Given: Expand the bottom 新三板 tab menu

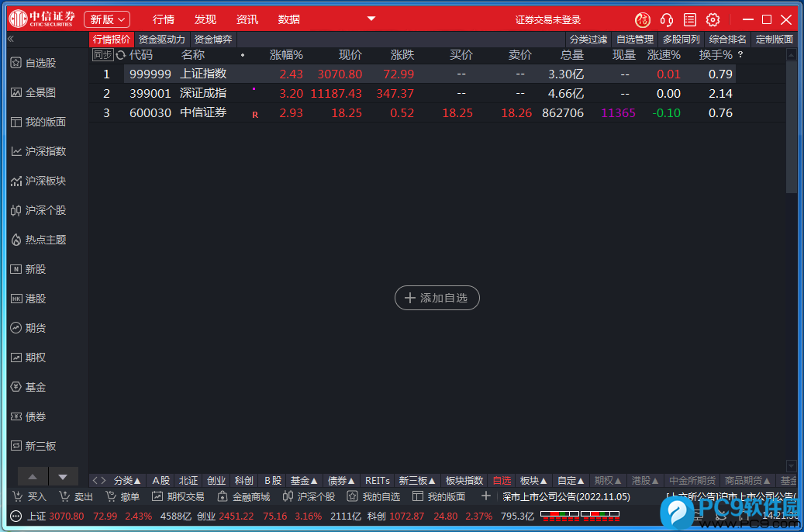Looking at the screenshot, I should (x=417, y=481).
